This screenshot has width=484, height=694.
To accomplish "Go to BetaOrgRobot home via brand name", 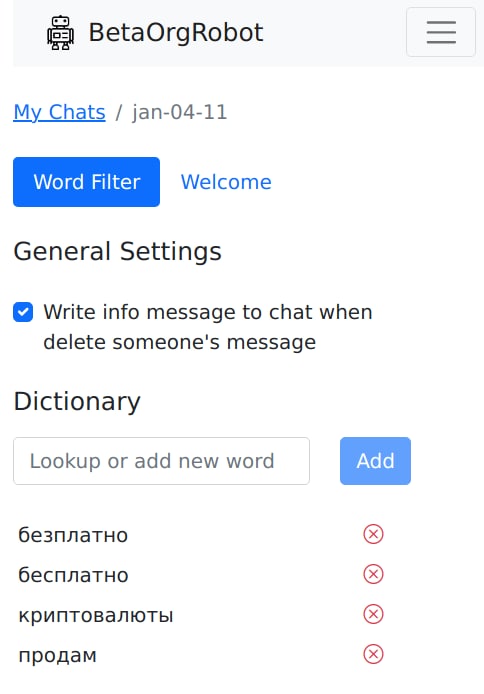I will point(176,33).
